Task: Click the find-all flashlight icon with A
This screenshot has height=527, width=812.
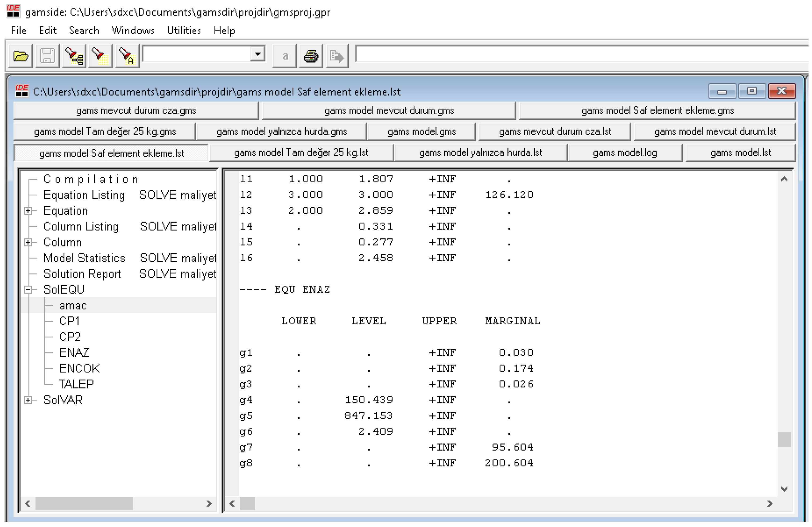Action: (x=127, y=56)
